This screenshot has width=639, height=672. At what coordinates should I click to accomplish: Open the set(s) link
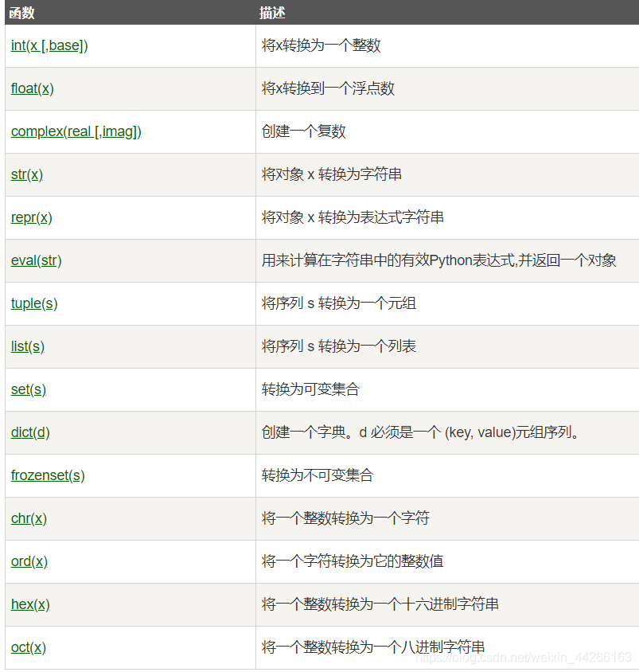point(29,389)
